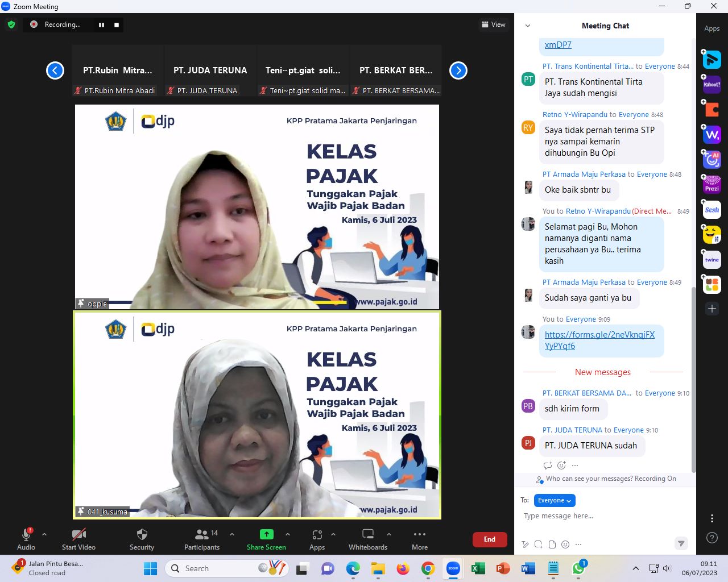Expand the Everyone recipient dropdown
728x582 pixels.
coord(555,500)
